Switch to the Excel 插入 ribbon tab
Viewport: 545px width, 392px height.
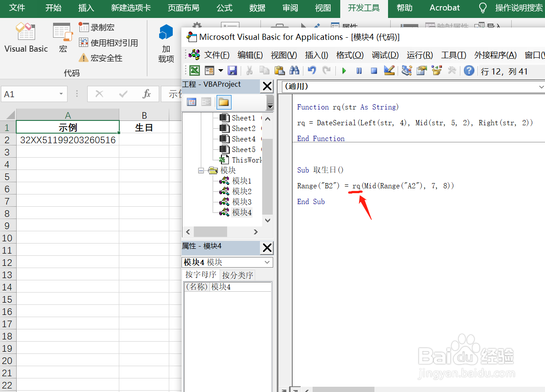pos(86,8)
